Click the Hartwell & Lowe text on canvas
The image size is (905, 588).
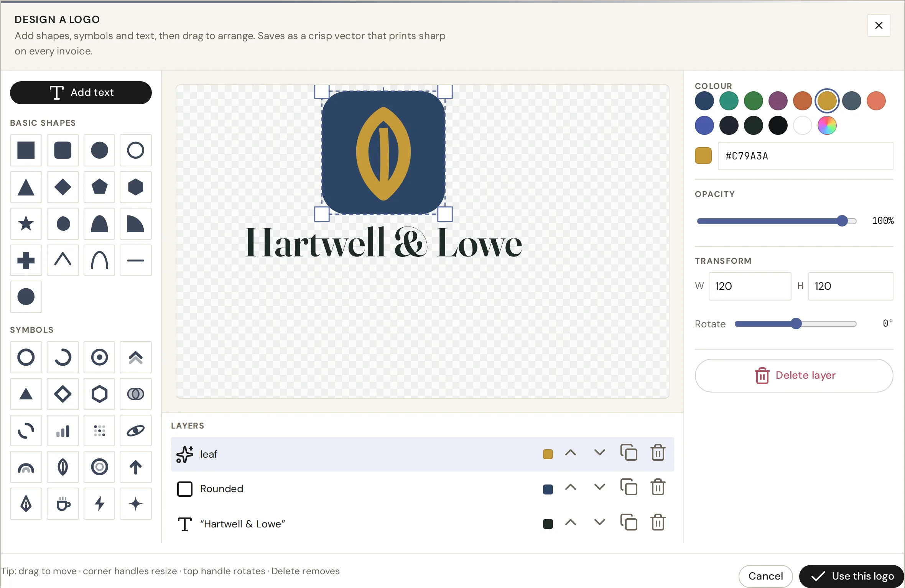pos(383,243)
